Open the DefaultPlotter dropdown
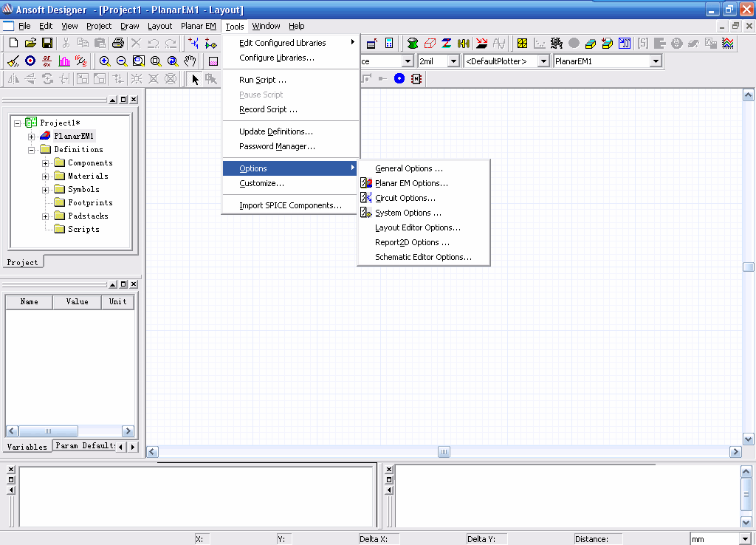 543,61
